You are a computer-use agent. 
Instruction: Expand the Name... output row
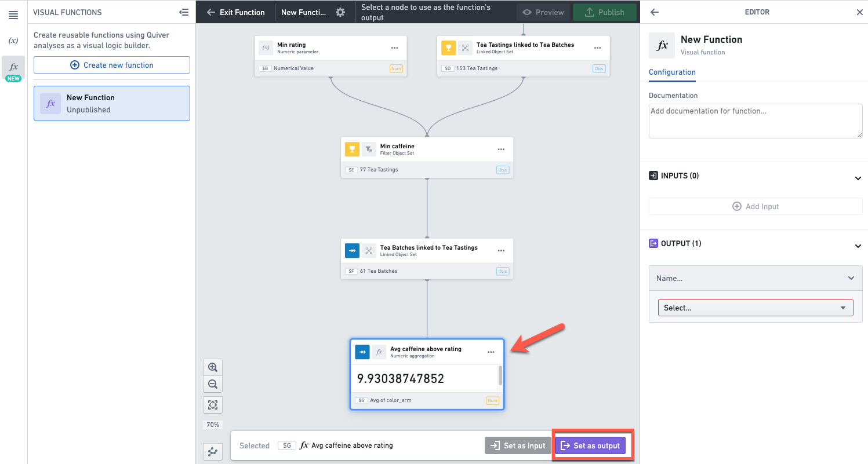[x=756, y=278]
